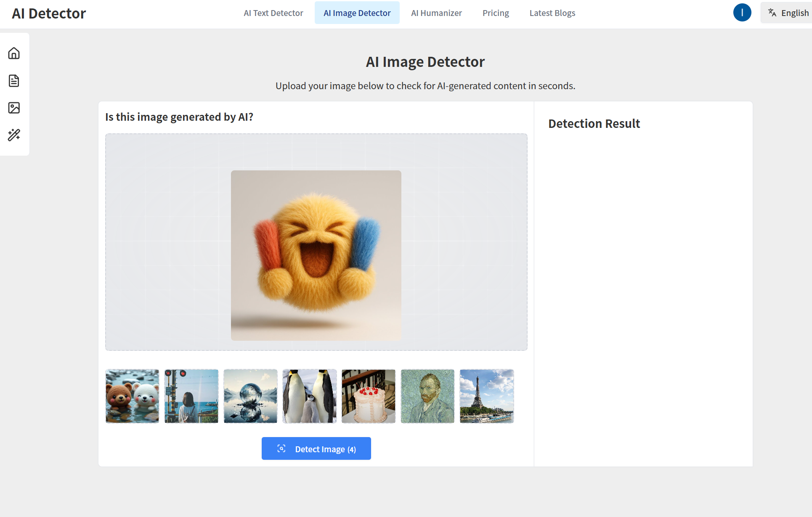Open Latest Blogs link
This screenshot has height=517, width=812.
552,13
